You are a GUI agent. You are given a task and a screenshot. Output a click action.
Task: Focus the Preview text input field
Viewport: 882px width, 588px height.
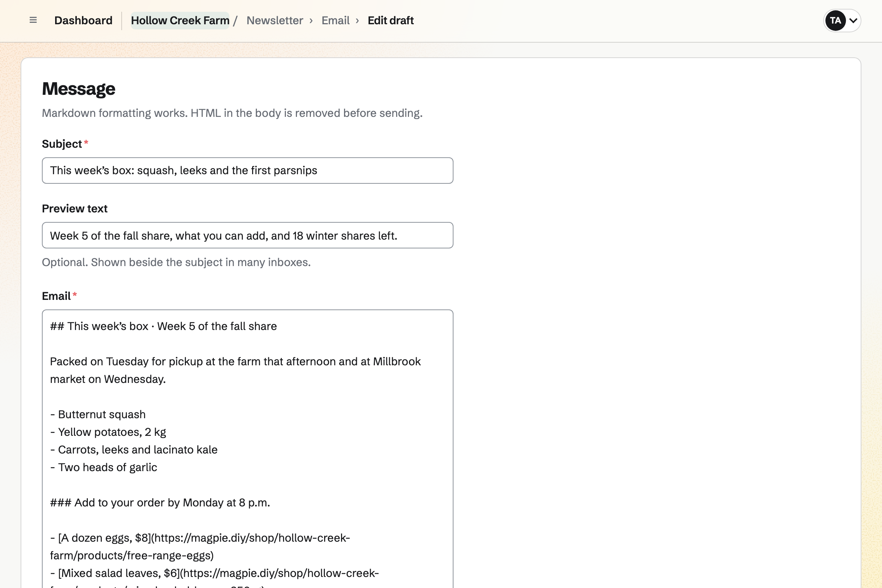pyautogui.click(x=247, y=236)
